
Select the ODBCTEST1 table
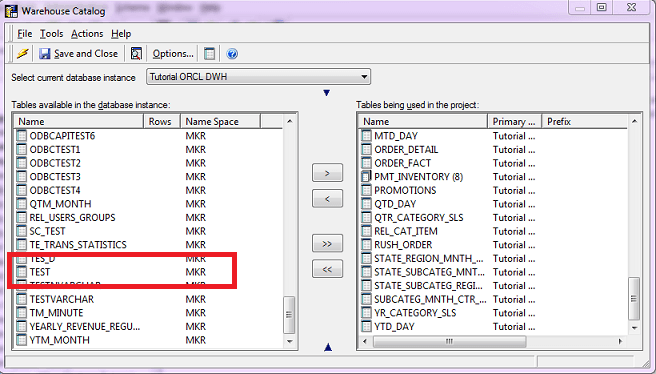pos(54,149)
